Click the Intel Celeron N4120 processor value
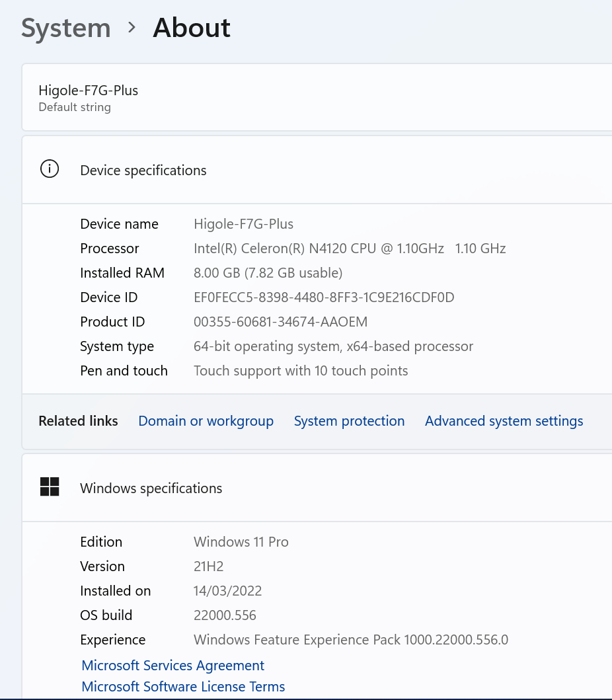This screenshot has height=700, width=612. [350, 249]
